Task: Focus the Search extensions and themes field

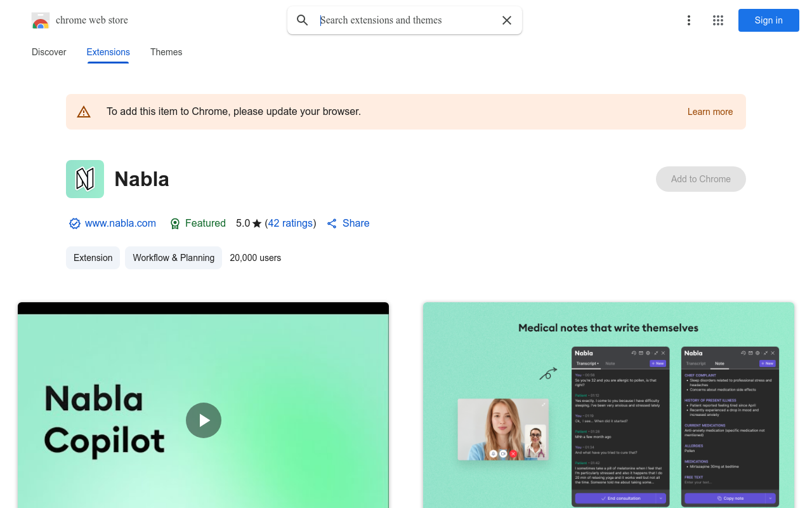Action: 406,20
